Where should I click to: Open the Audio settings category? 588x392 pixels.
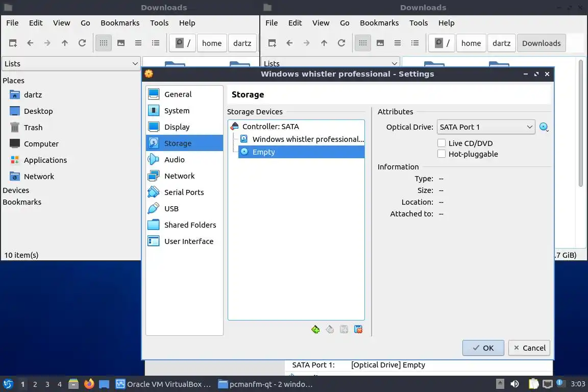(184, 159)
